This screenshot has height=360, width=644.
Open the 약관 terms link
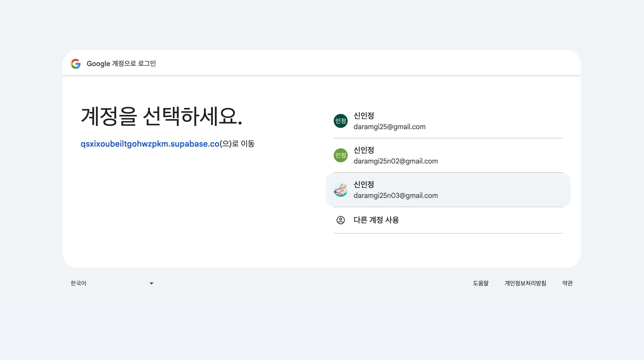click(x=567, y=283)
